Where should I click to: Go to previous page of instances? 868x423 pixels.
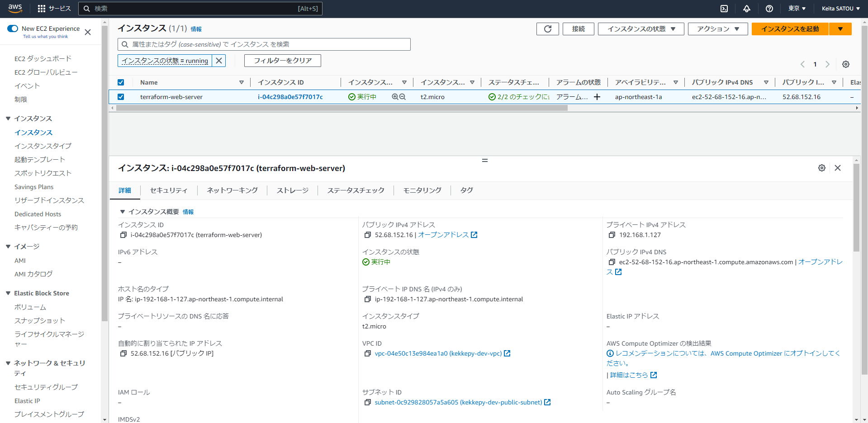803,64
